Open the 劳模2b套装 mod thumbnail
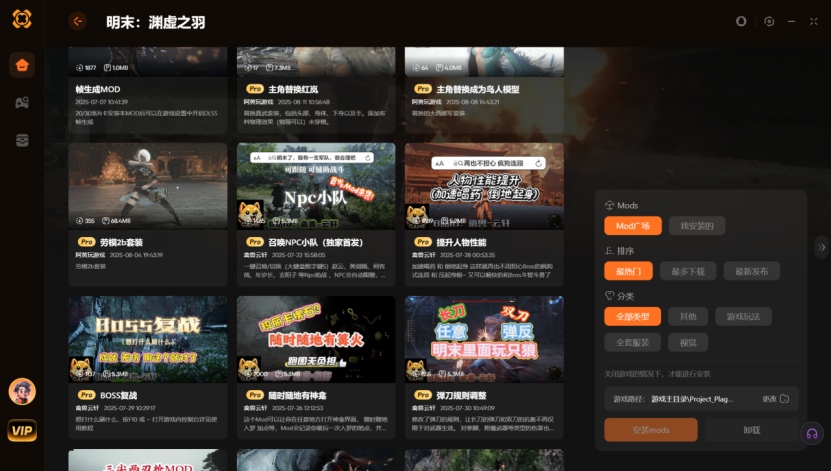This screenshot has width=831, height=471. coord(148,186)
